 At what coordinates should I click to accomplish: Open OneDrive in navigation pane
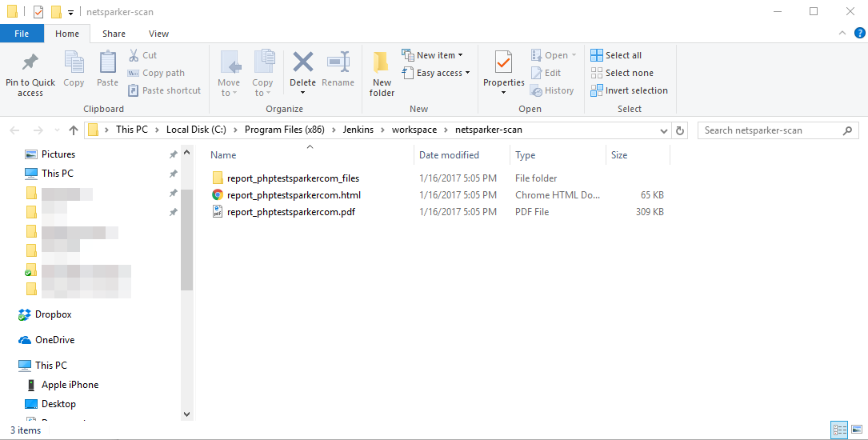pos(55,340)
